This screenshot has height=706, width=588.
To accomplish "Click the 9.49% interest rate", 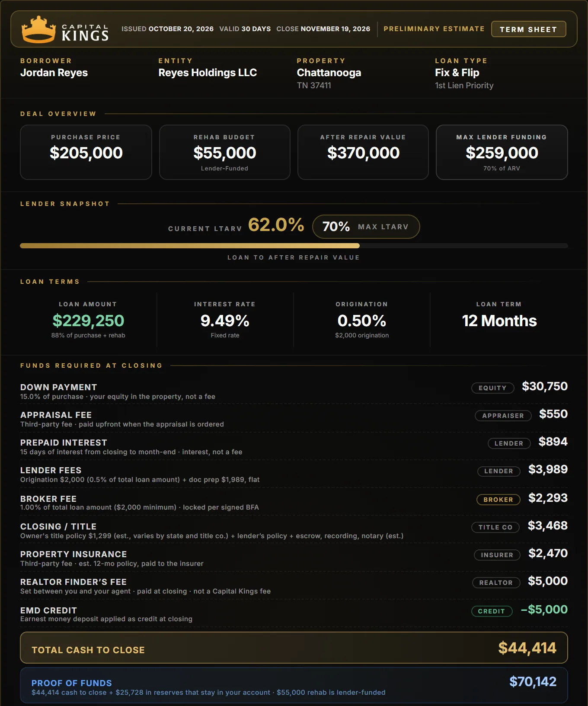I will click(x=225, y=321).
